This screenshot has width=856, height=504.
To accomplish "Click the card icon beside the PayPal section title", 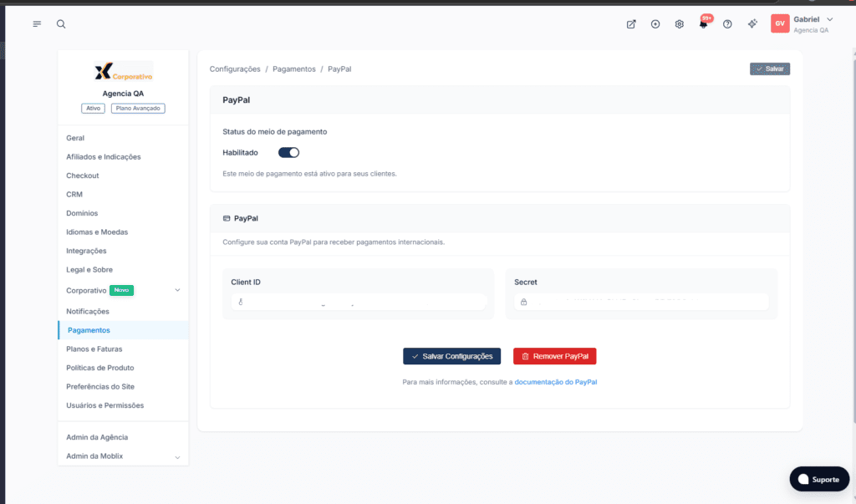I will tap(227, 218).
